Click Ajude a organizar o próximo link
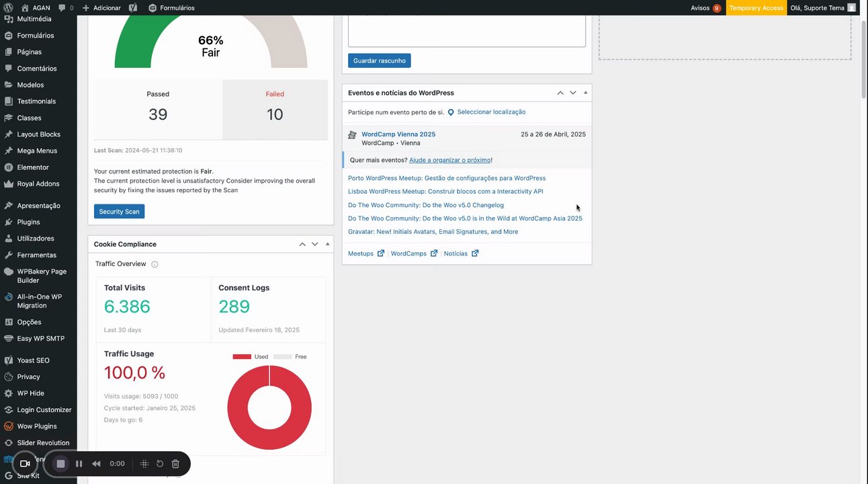 coord(449,160)
